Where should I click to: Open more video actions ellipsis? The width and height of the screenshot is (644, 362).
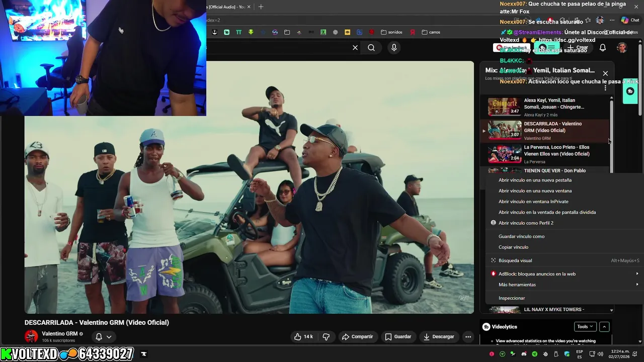[x=468, y=336]
